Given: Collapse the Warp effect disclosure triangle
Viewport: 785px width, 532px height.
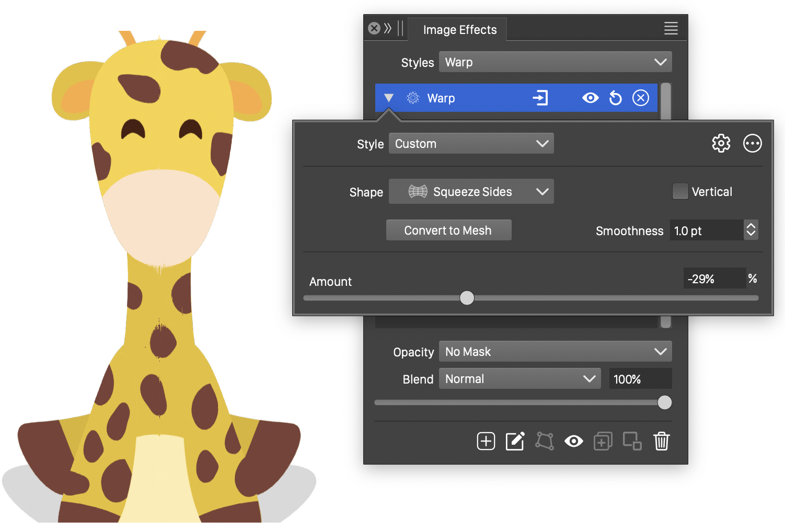Looking at the screenshot, I should tap(388, 98).
